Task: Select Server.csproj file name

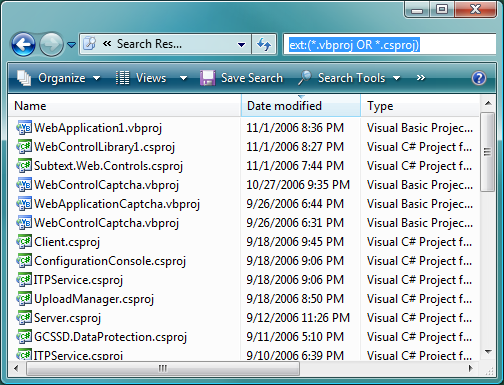Action: point(67,318)
